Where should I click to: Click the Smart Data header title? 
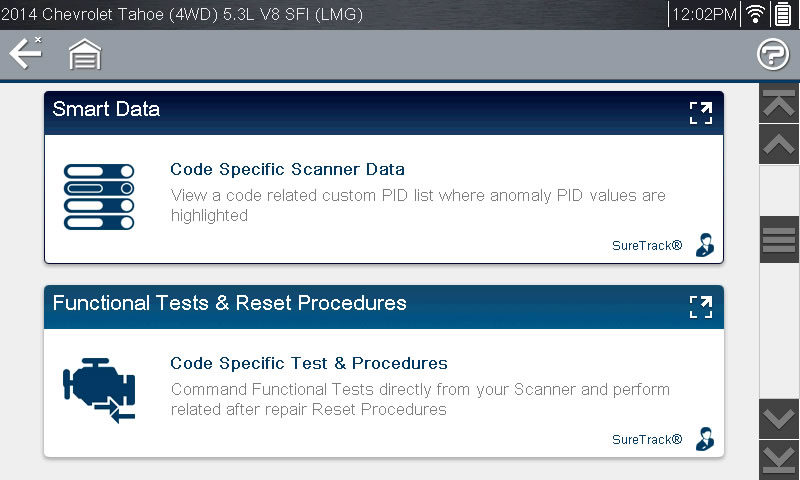[106, 110]
